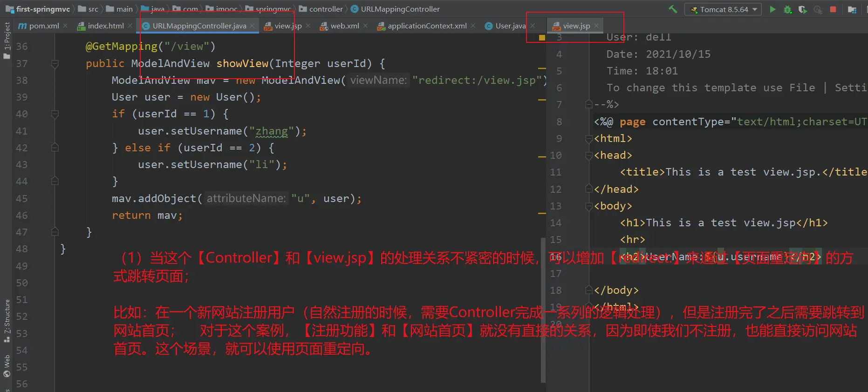The height and width of the screenshot is (392, 868).
Task: Close the web.xml tab
Action: click(365, 26)
